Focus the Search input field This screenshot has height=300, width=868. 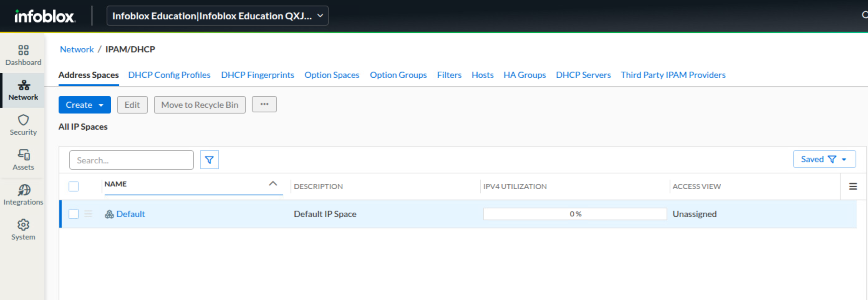click(131, 160)
